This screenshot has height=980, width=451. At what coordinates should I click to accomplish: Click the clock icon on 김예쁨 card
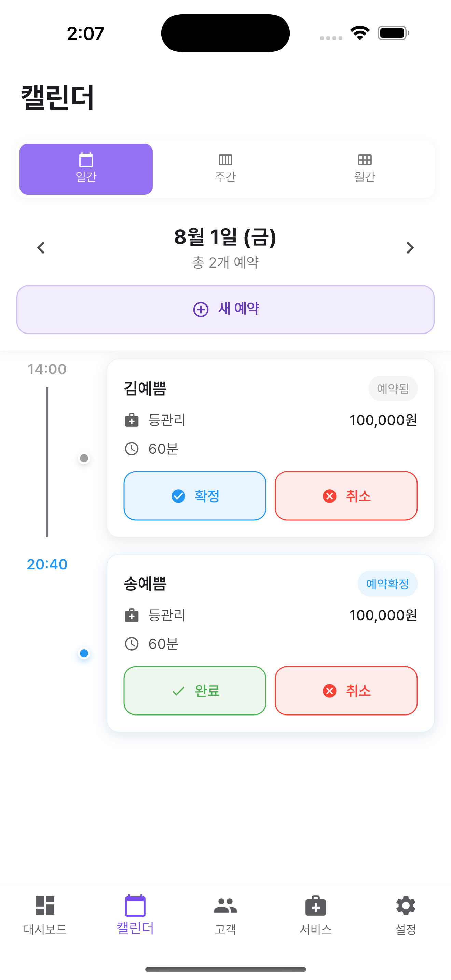pos(132,449)
